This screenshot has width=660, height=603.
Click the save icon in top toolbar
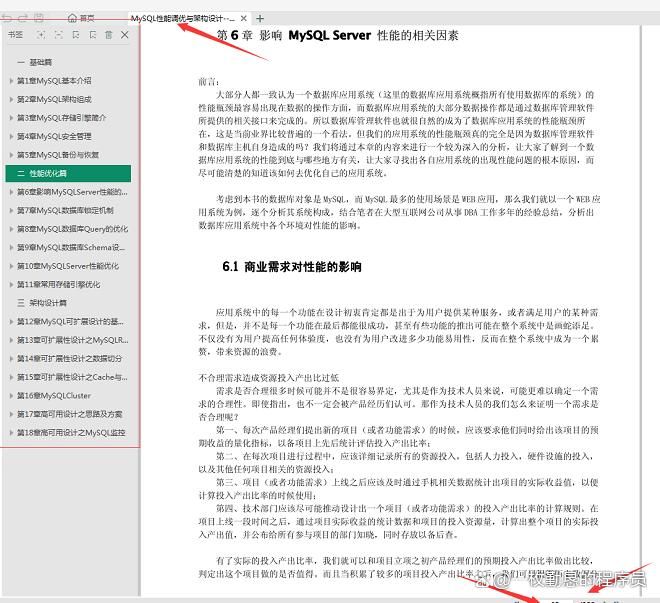point(39,18)
